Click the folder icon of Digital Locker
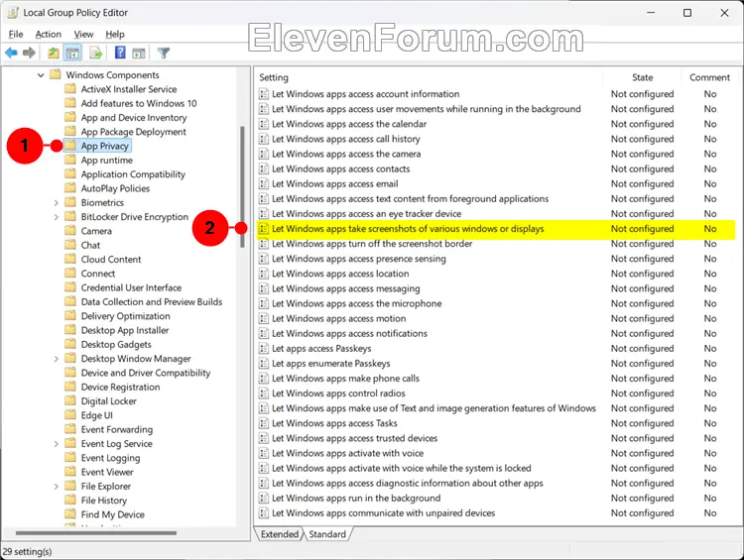Image resolution: width=744 pixels, height=560 pixels. point(70,401)
